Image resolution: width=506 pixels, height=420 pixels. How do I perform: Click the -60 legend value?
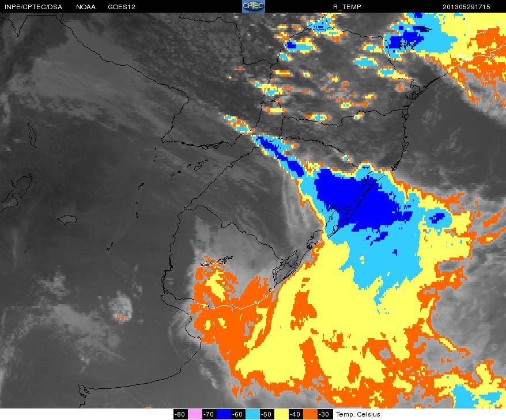click(238, 414)
